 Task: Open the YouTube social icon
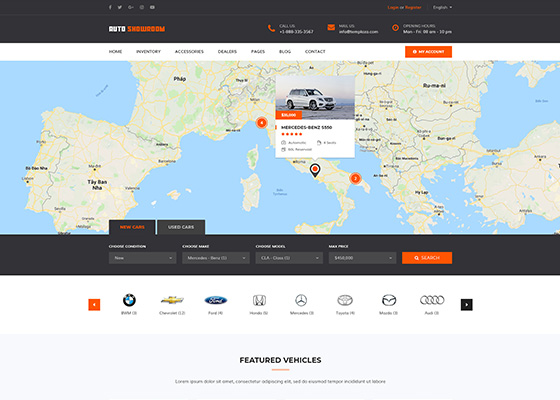152,7
